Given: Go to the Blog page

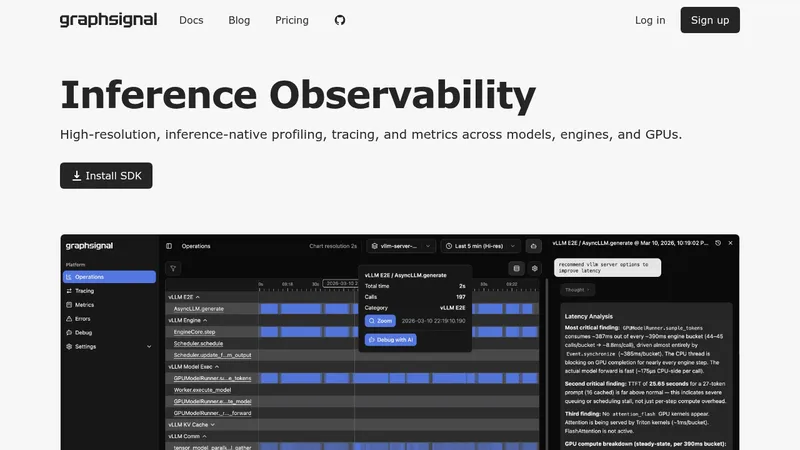Looking at the screenshot, I should pos(239,20).
